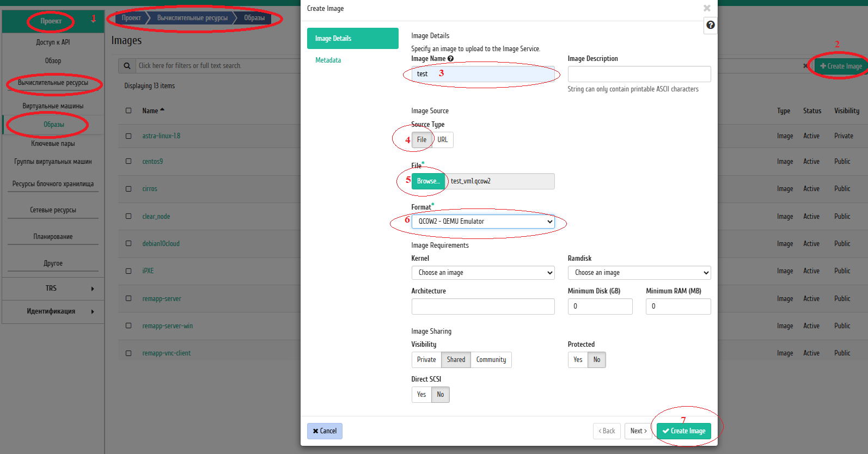Open the Format dropdown showing QCOW2

(483, 222)
